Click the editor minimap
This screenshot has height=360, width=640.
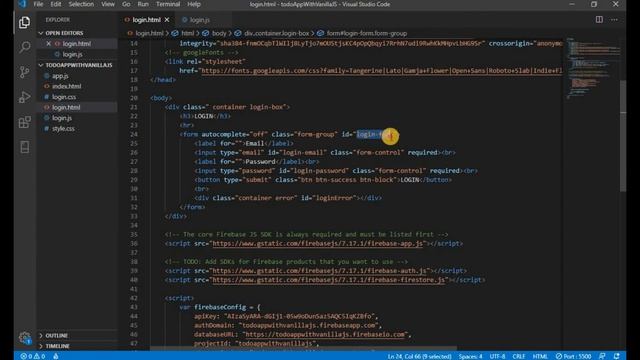[592, 69]
